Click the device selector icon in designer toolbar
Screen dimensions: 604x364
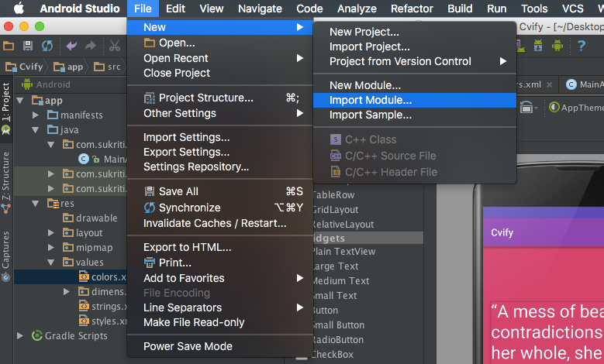tap(529, 108)
